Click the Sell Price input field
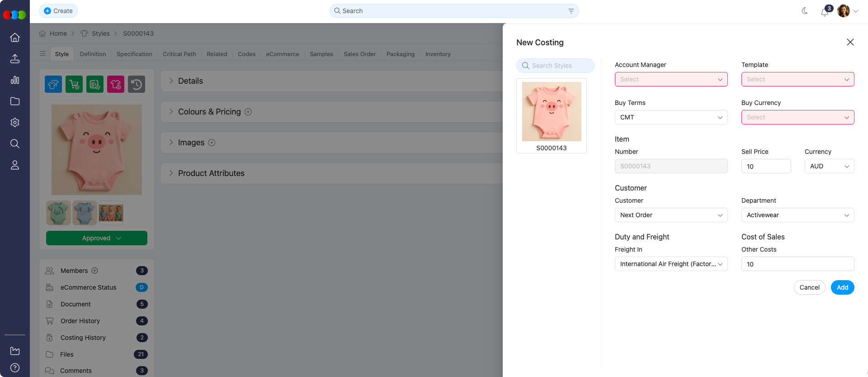868x377 pixels. pos(766,166)
